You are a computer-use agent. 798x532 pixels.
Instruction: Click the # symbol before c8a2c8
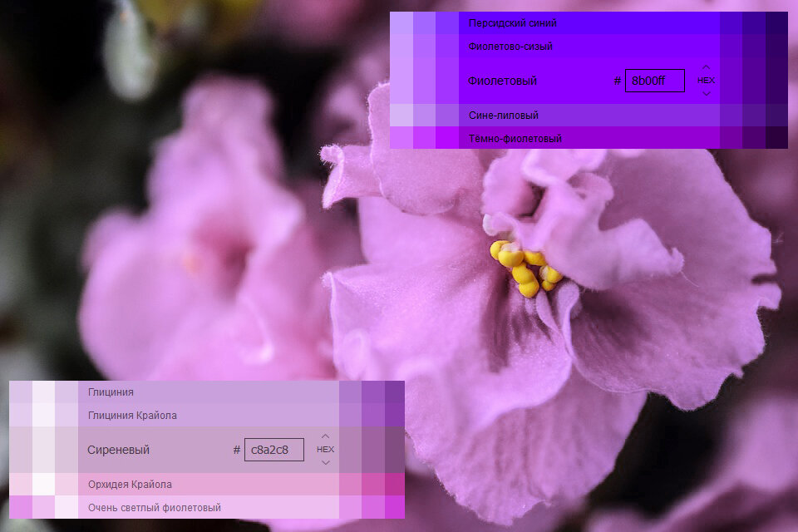coord(237,450)
